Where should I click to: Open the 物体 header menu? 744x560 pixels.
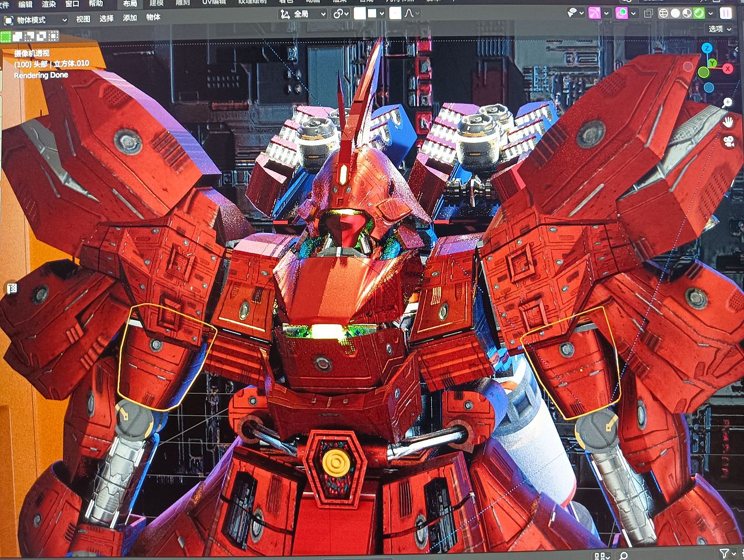tap(153, 17)
